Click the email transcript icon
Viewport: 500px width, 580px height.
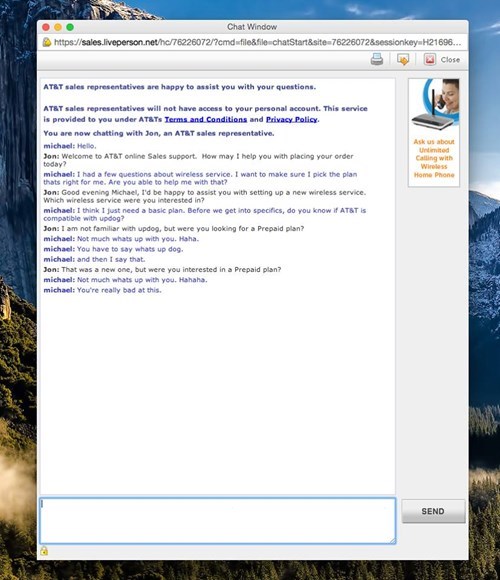(x=403, y=59)
